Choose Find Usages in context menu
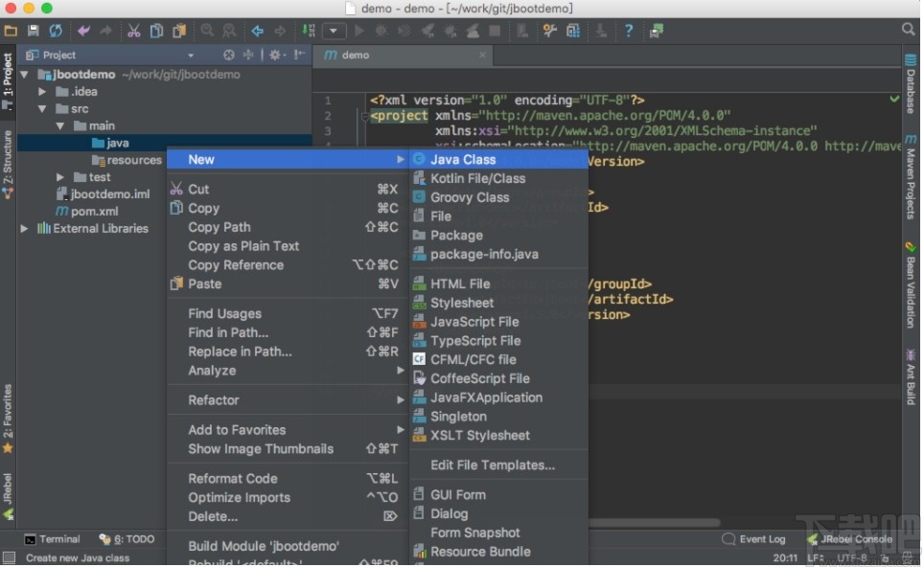 (224, 313)
